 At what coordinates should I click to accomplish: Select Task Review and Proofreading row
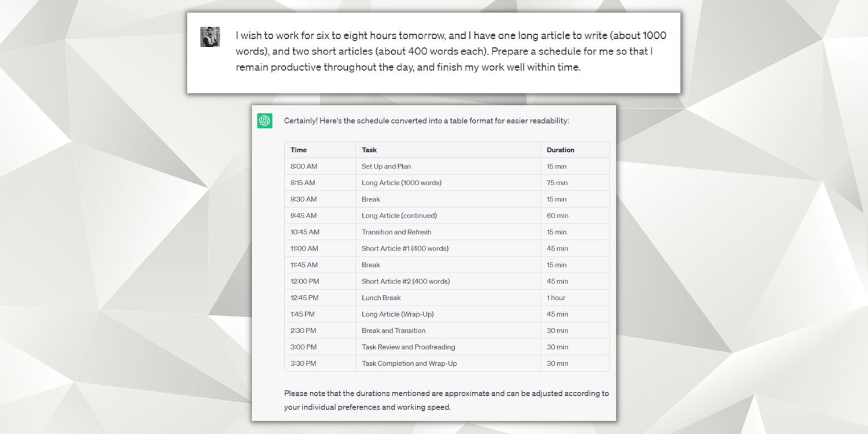(x=408, y=347)
